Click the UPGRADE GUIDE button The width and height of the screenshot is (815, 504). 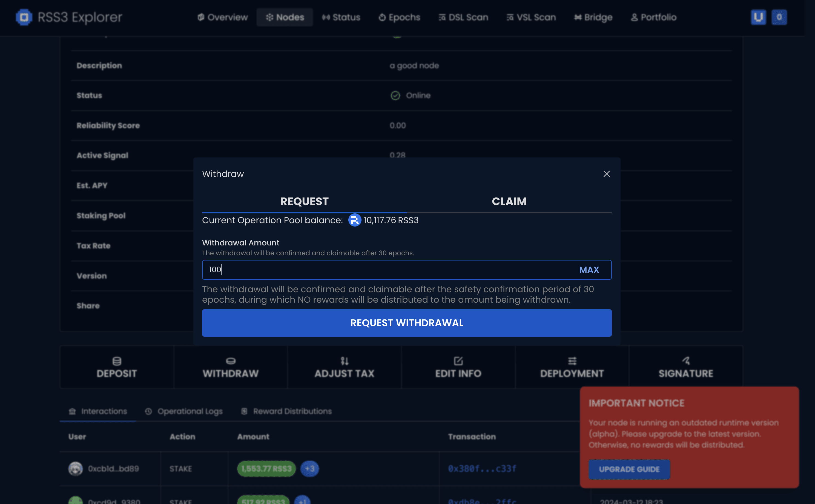pyautogui.click(x=629, y=469)
